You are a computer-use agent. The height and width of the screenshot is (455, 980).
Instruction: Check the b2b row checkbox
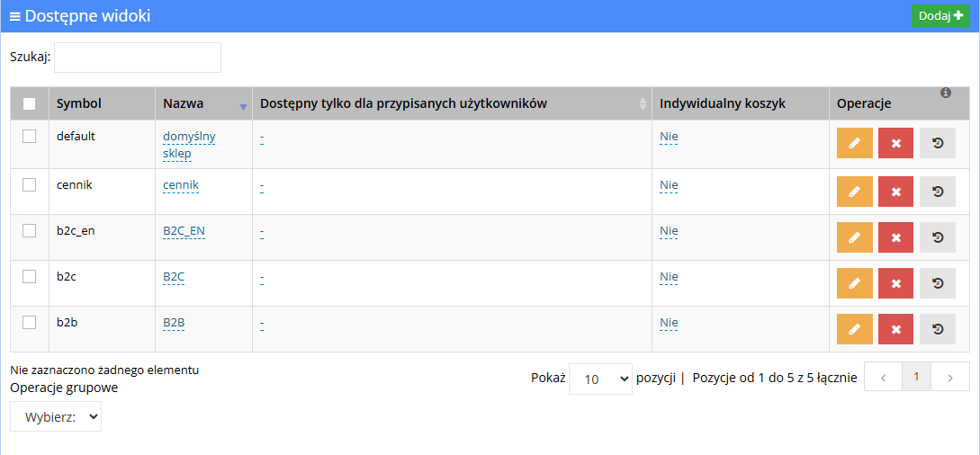[30, 323]
